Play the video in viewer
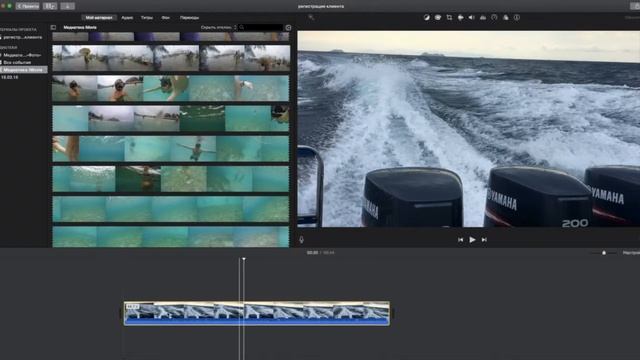This screenshot has width=640, height=360. coord(472,240)
